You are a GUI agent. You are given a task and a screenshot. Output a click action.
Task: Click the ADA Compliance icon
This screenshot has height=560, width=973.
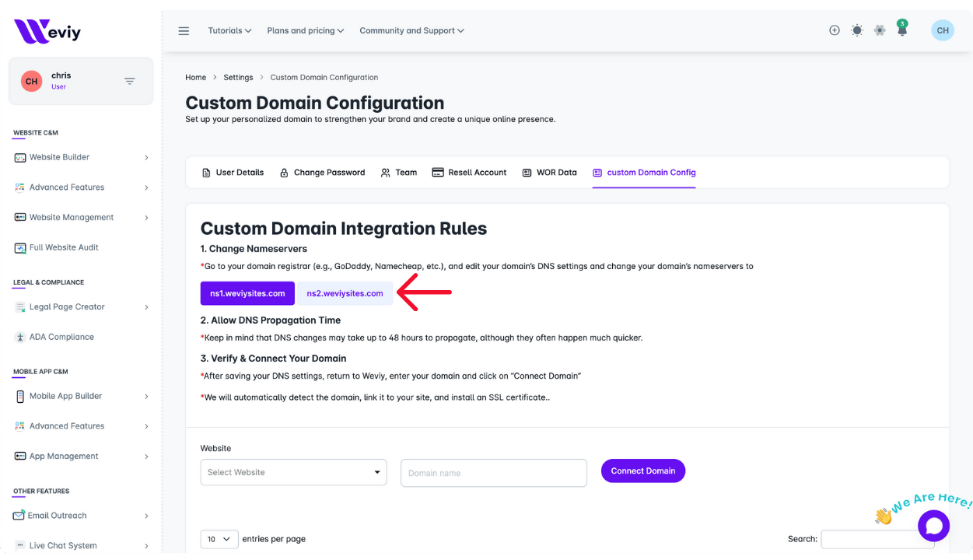click(20, 338)
